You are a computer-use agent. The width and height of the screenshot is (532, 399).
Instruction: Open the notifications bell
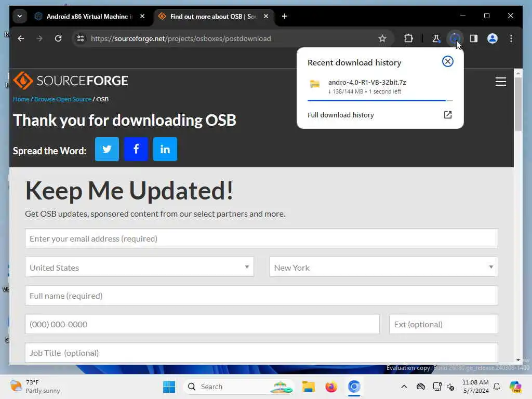tap(497, 387)
